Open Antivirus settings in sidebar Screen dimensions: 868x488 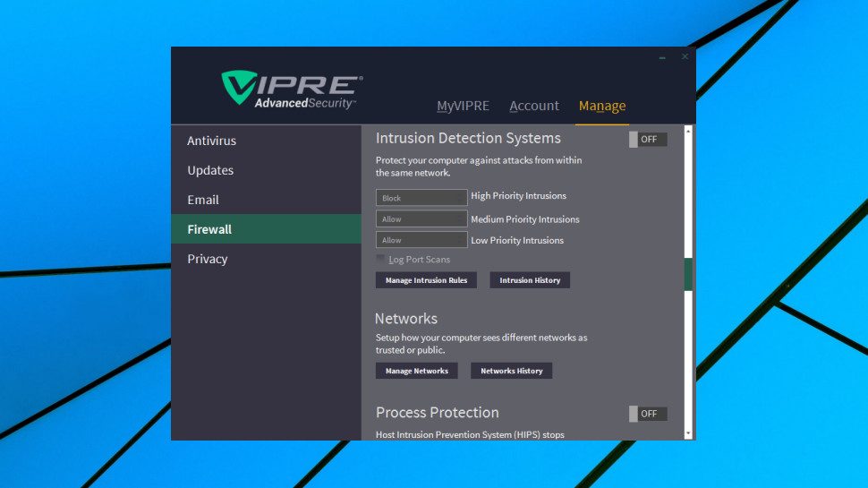click(267, 141)
